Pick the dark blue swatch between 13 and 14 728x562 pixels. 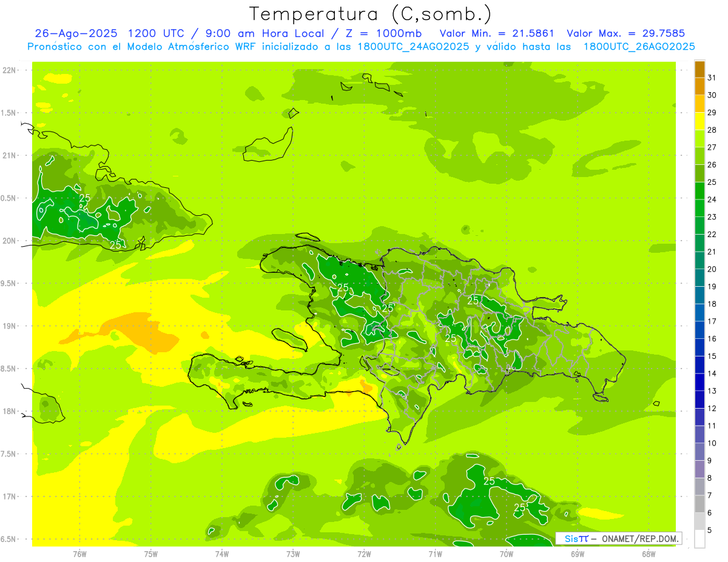[x=699, y=382]
